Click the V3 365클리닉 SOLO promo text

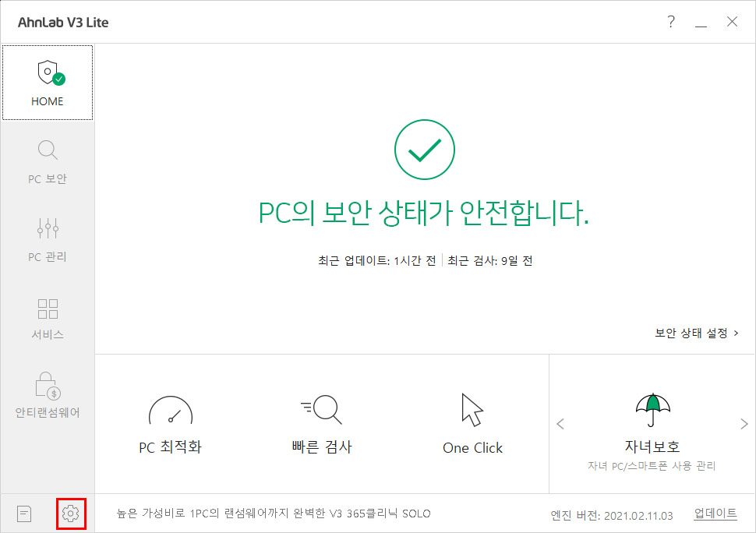(274, 514)
